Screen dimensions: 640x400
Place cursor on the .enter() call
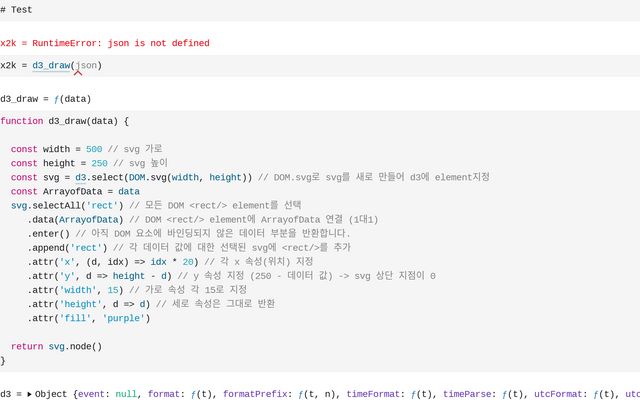pos(48,233)
